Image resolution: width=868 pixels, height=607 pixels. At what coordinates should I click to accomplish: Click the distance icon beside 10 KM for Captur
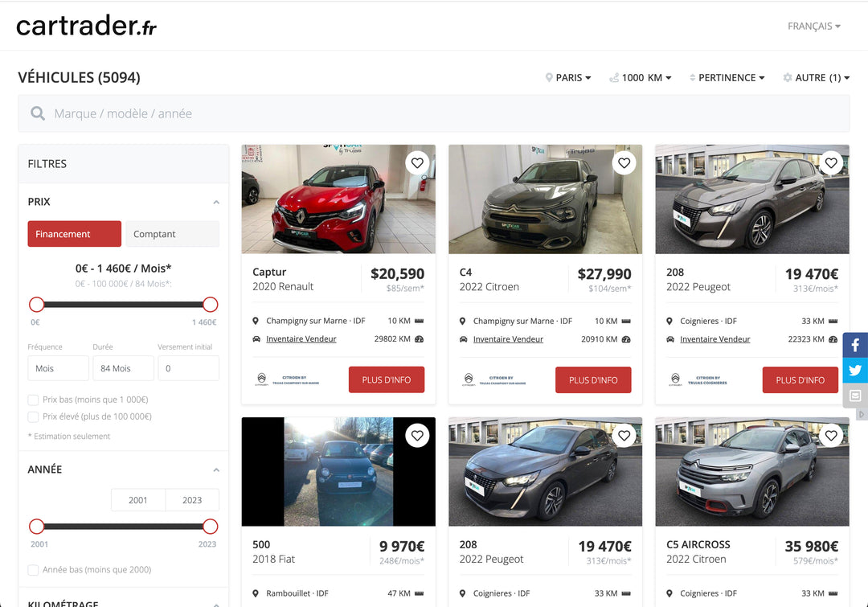tap(419, 321)
